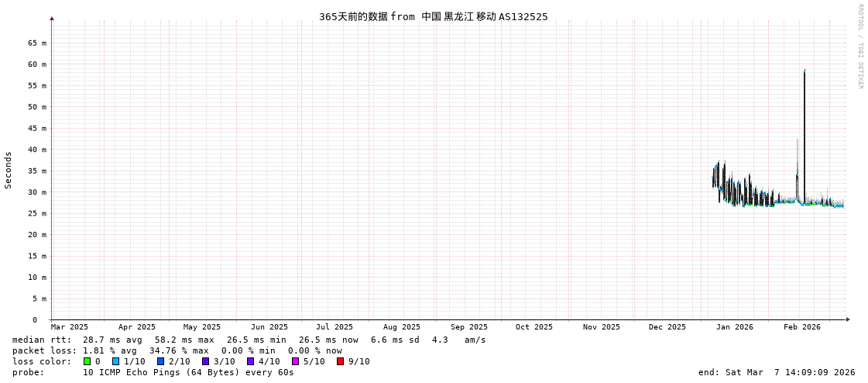The height and width of the screenshot is (383, 868).
Task: Click the '35 m' y-axis value
Action: tap(37, 171)
